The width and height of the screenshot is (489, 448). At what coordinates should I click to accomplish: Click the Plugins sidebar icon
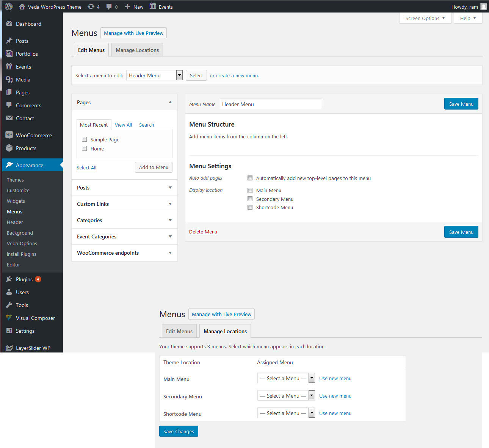coord(9,279)
